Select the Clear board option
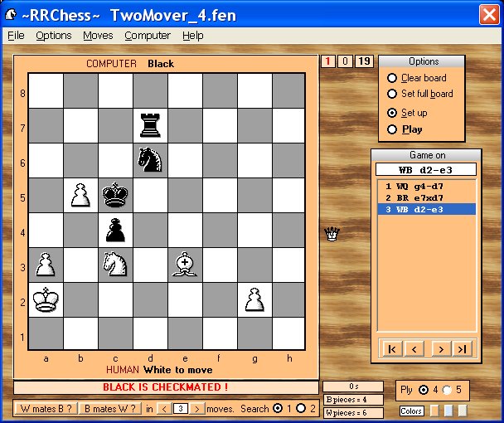Screen dimensions: 504x423 (x=393, y=78)
